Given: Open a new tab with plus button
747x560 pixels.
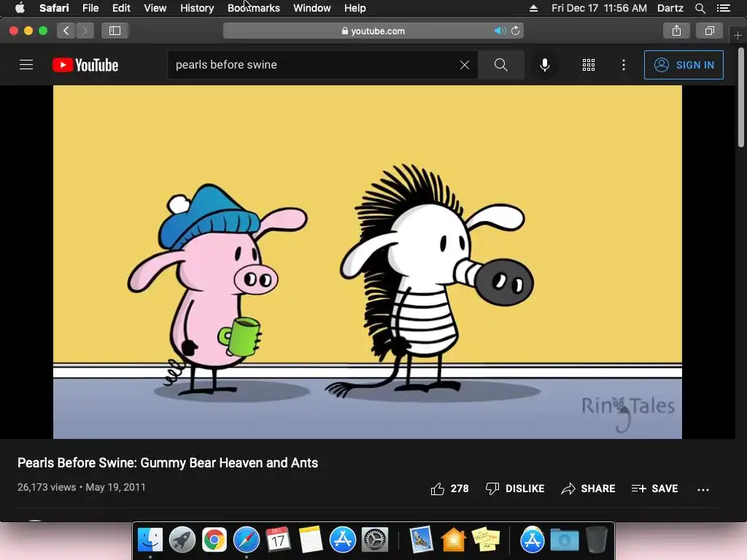Looking at the screenshot, I should (x=738, y=36).
